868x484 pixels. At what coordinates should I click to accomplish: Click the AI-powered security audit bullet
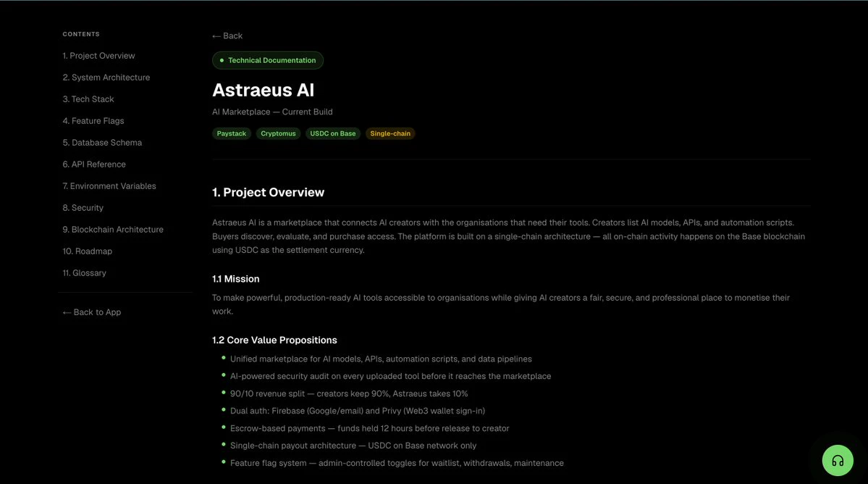(x=391, y=377)
